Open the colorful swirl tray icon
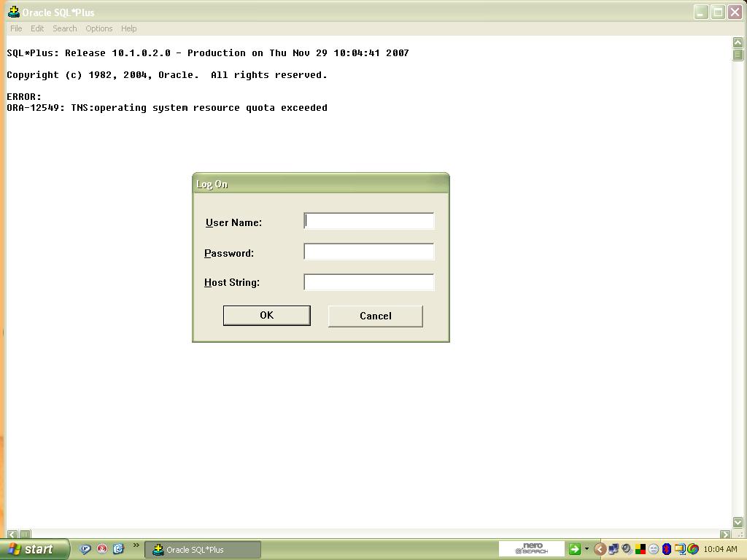 693,549
